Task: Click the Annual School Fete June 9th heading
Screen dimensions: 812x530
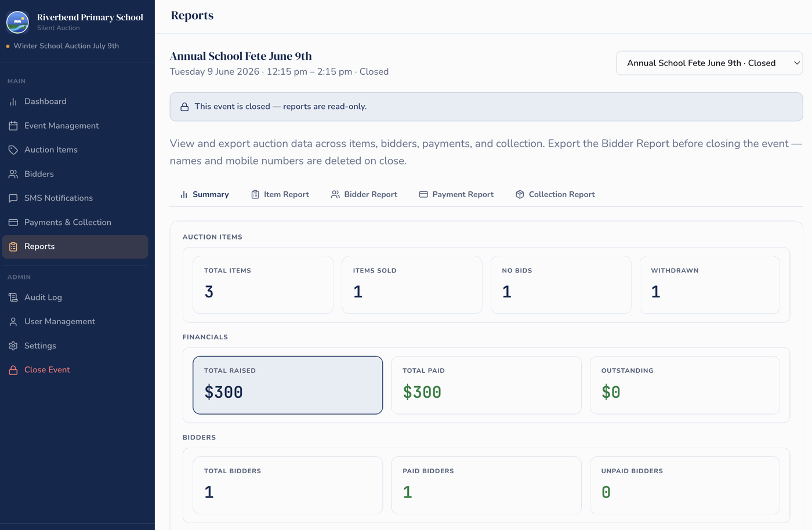Action: pyautogui.click(x=241, y=56)
